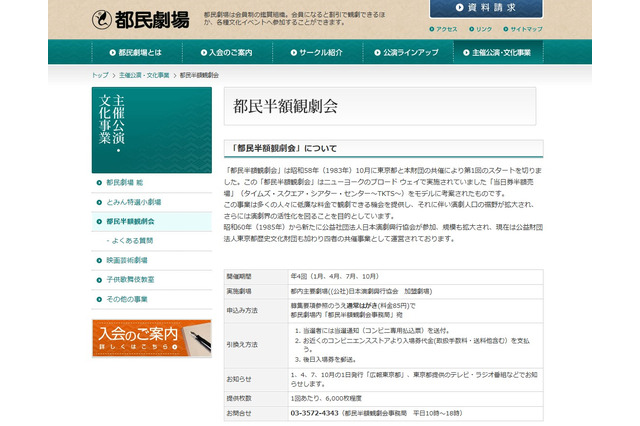Click the 「都民半額観劇会」について heading
Screen dimensions: 640x426
284,148
